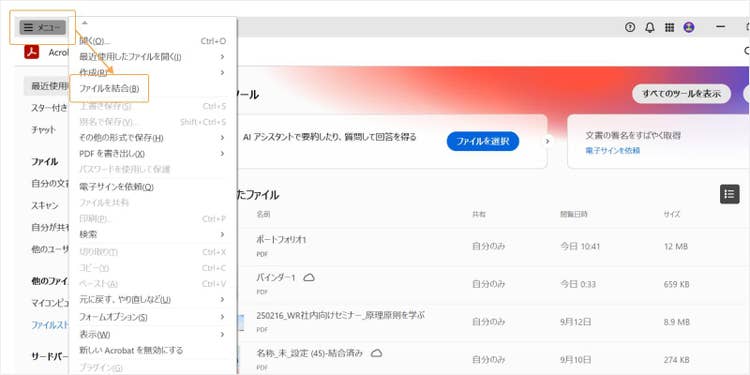Viewport: 750px width, 375px height.
Task: Click すべてのツールを表示 button
Action: pyautogui.click(x=681, y=94)
